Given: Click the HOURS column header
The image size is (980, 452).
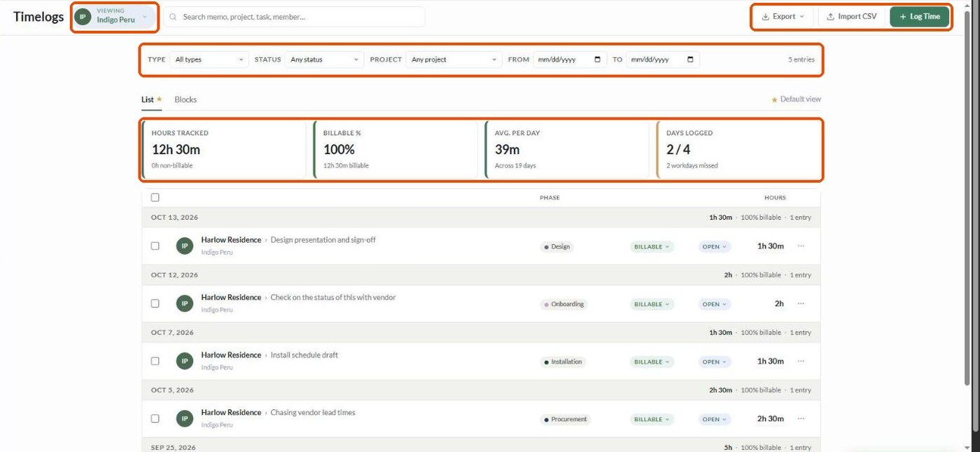Looking at the screenshot, I should [x=775, y=197].
